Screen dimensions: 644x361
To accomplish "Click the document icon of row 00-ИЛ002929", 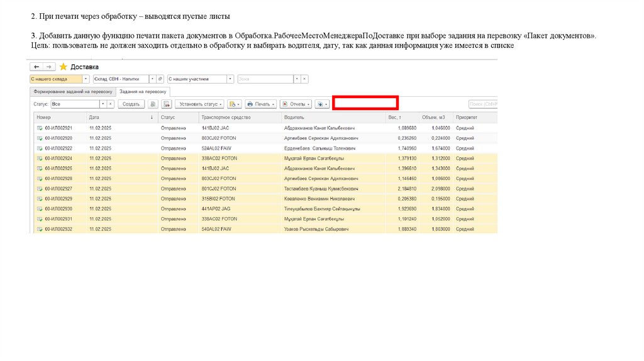I will pos(40,199).
